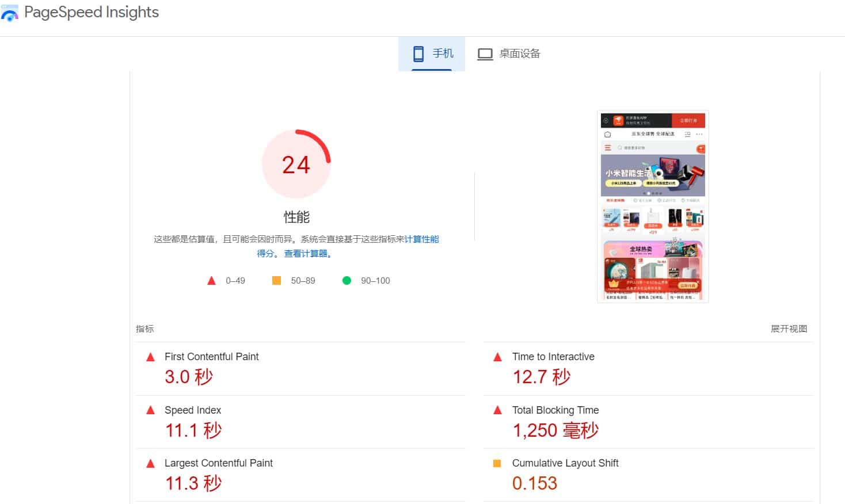This screenshot has height=504, width=845.
Task: Click the 0–49 legend range text
Action: [x=235, y=281]
